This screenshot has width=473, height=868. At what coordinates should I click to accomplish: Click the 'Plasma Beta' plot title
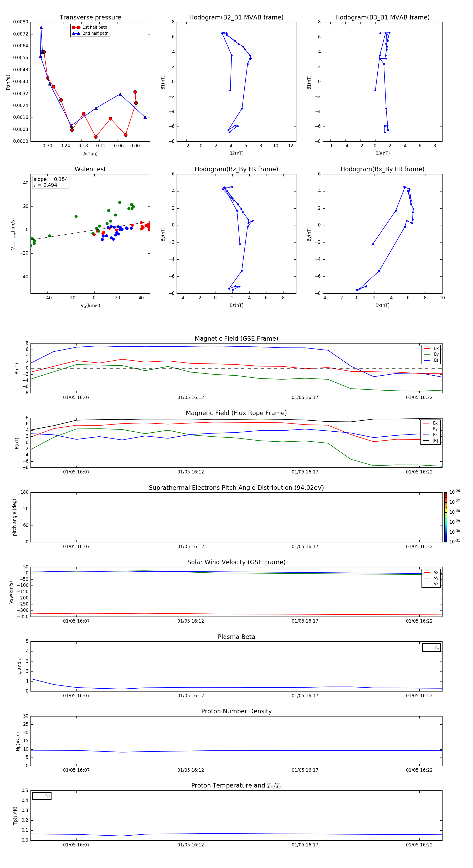236,637
